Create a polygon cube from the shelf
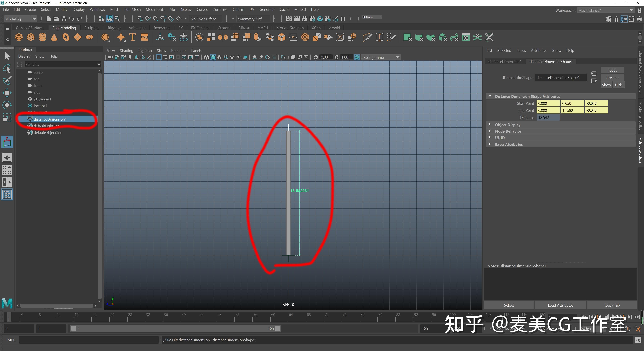This screenshot has height=351, width=644. 31,37
